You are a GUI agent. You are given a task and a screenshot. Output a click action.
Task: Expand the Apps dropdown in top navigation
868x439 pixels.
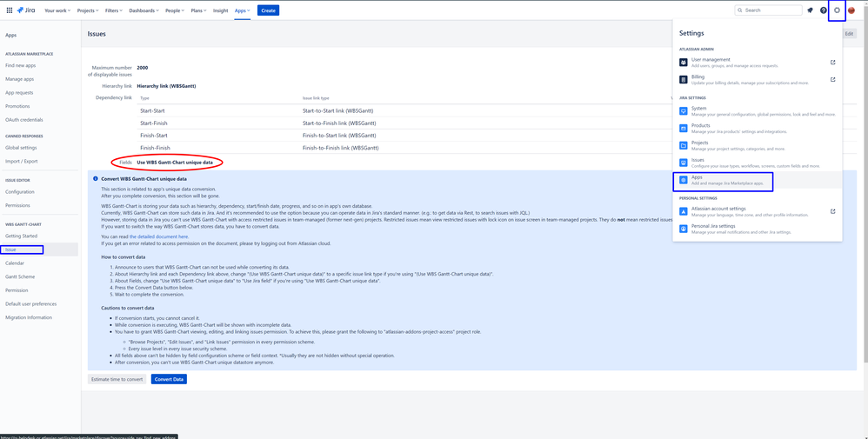[242, 10]
